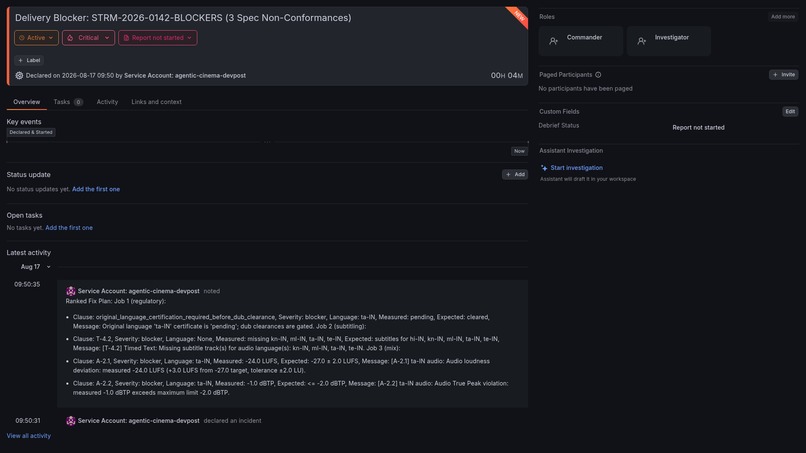The image size is (806, 453).
Task: Open the Critical severity dropdown
Action: click(88, 38)
